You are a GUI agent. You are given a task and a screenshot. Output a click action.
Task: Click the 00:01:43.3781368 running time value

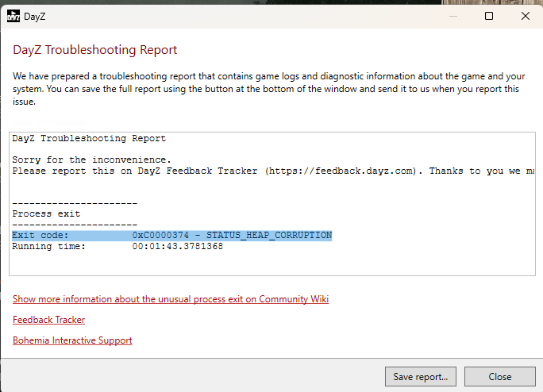tap(178, 247)
